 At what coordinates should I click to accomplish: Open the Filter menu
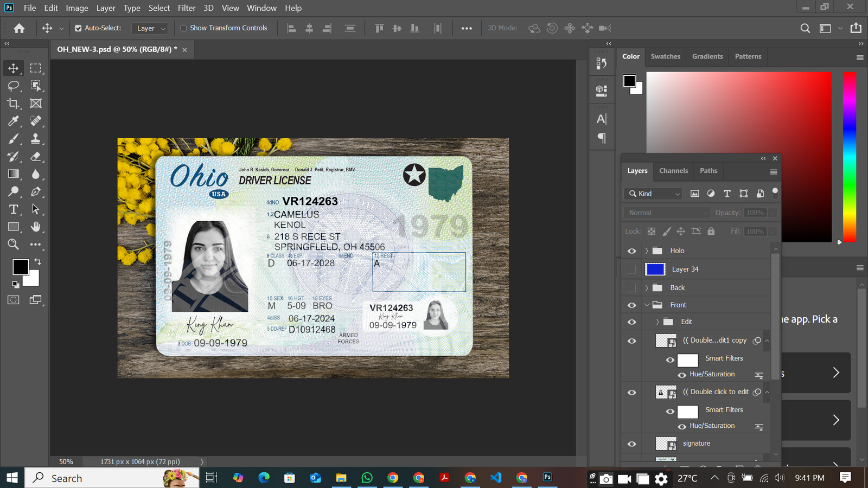[187, 8]
